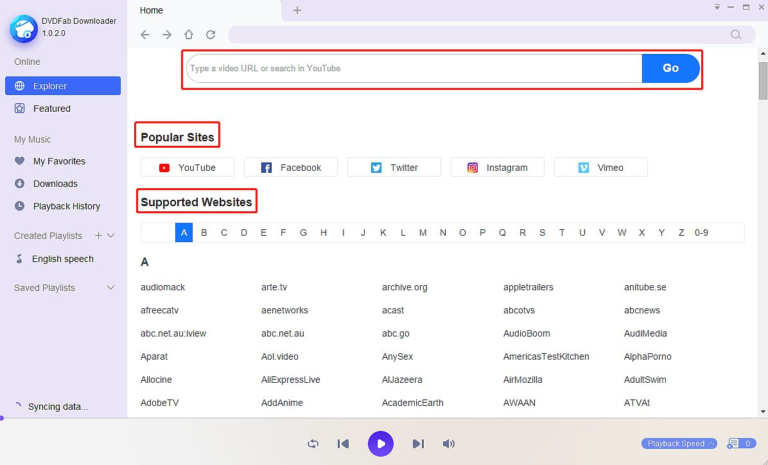Open the abcnews site link
Screen dimensions: 768x465
642,310
